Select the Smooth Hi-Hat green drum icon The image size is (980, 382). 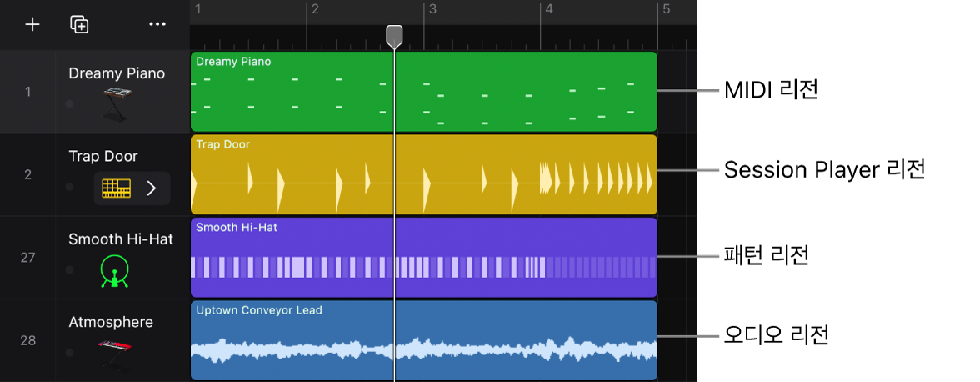[114, 270]
